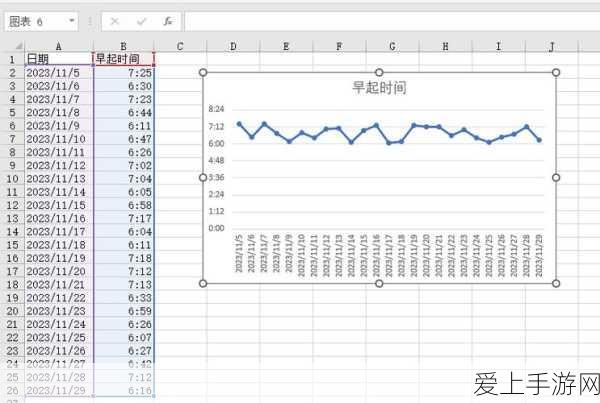Click cell with time 6:07
The height and width of the screenshot is (403, 600).
click(x=124, y=338)
